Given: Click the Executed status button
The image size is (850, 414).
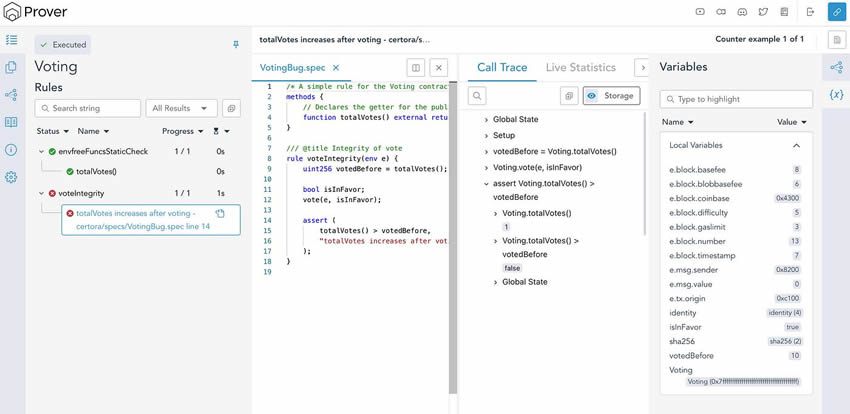Looking at the screenshot, I should click(x=63, y=45).
